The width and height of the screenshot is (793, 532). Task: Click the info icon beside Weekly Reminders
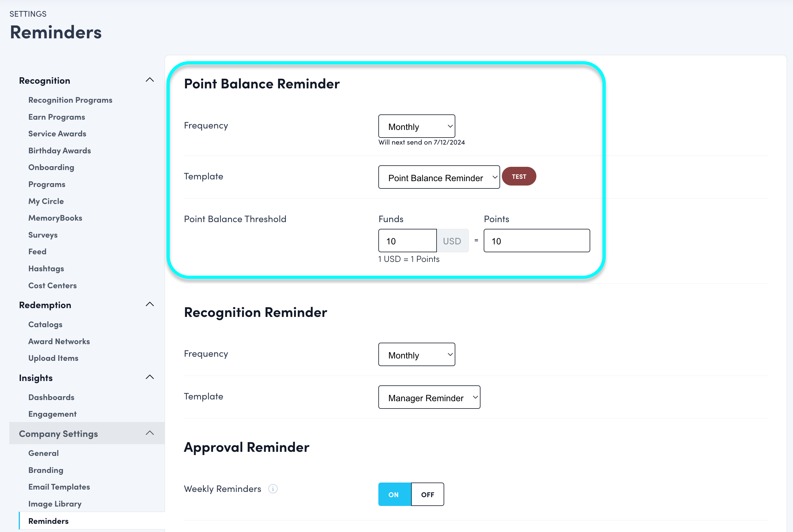[x=273, y=489]
